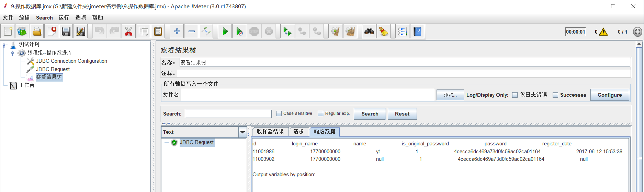Click the id value 11003902
Screen dimensions: 644x192
pyautogui.click(x=263, y=159)
